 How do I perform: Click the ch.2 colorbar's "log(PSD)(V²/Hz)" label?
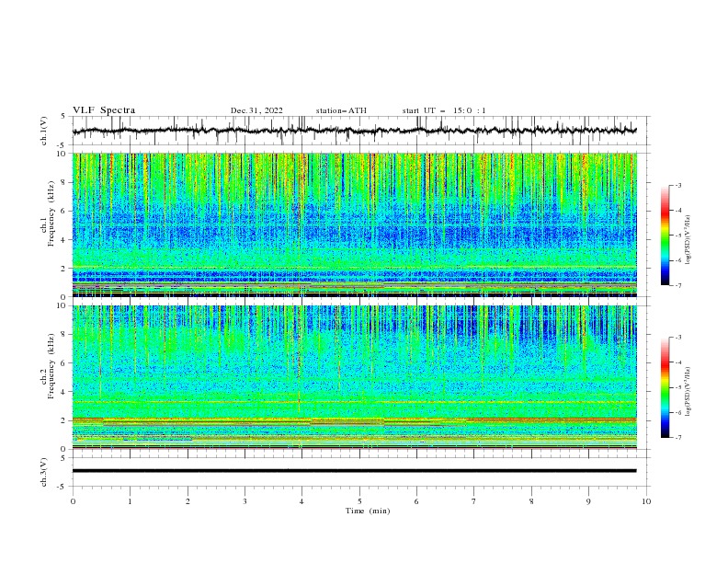[x=688, y=391]
